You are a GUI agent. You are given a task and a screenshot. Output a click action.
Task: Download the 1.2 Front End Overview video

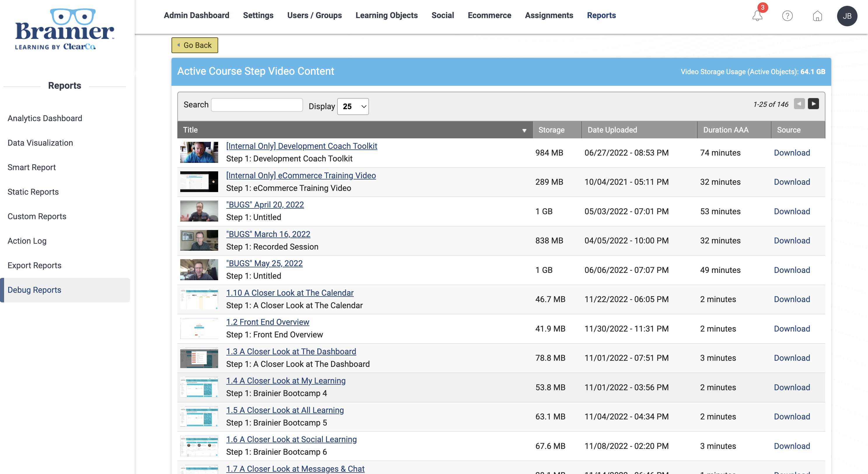[792, 329]
